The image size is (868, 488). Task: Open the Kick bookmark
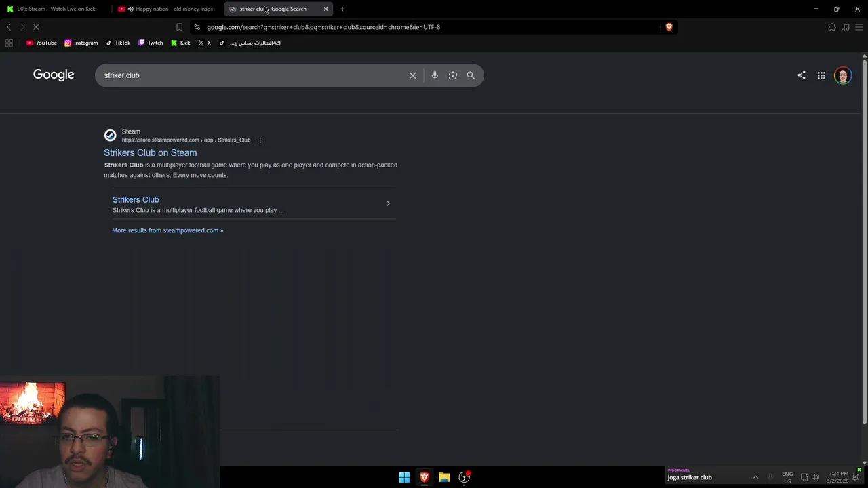[180, 43]
